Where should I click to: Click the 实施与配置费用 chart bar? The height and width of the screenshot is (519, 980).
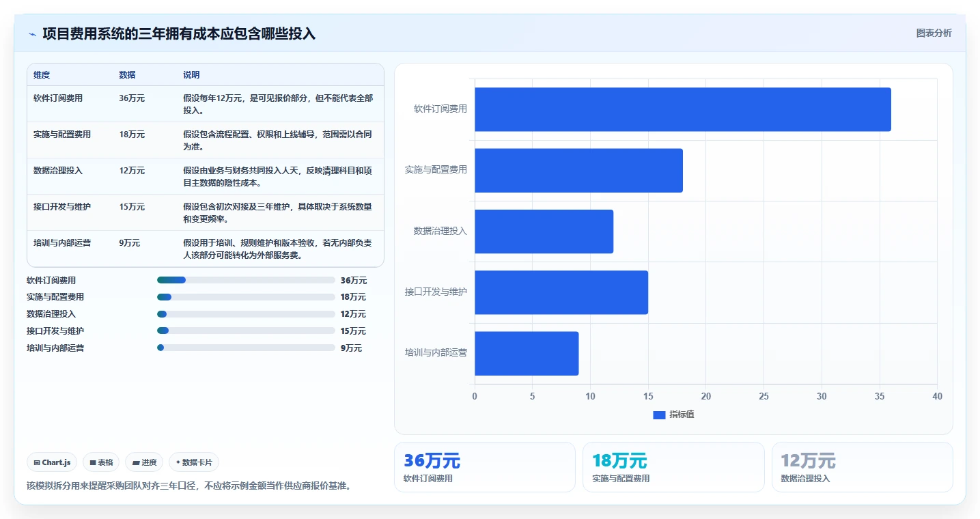click(x=579, y=170)
